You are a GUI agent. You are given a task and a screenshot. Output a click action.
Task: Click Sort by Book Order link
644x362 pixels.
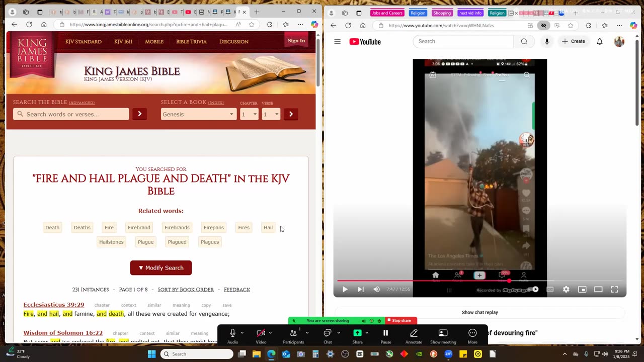pyautogui.click(x=186, y=290)
